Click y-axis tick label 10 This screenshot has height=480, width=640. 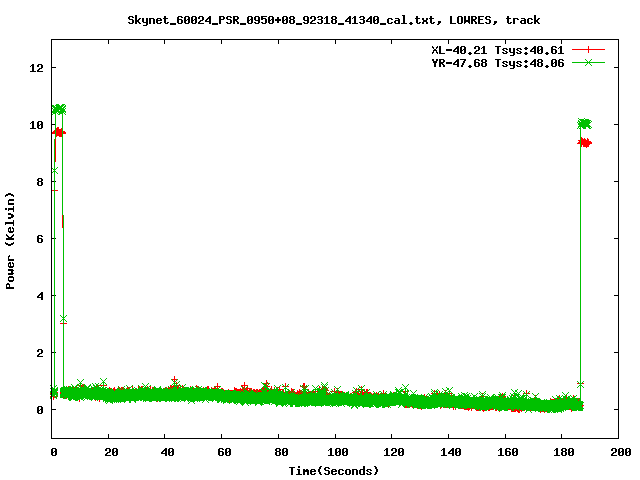pos(36,125)
